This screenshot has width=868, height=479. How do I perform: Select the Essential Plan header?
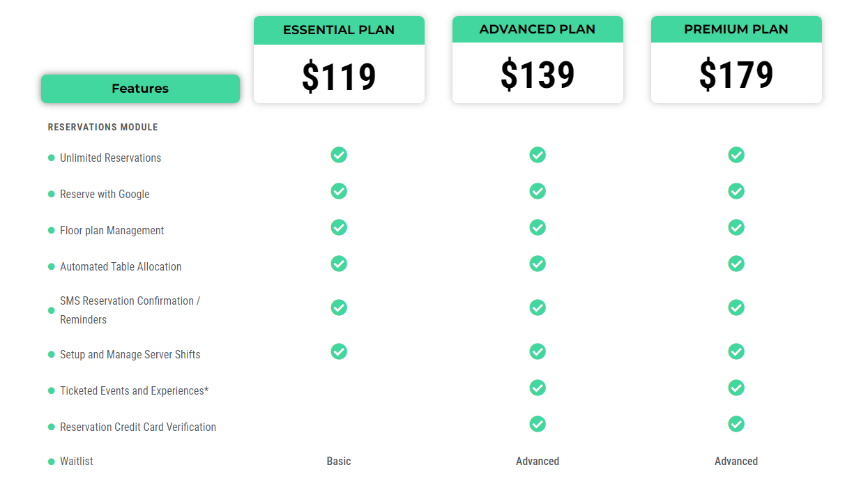point(339,30)
